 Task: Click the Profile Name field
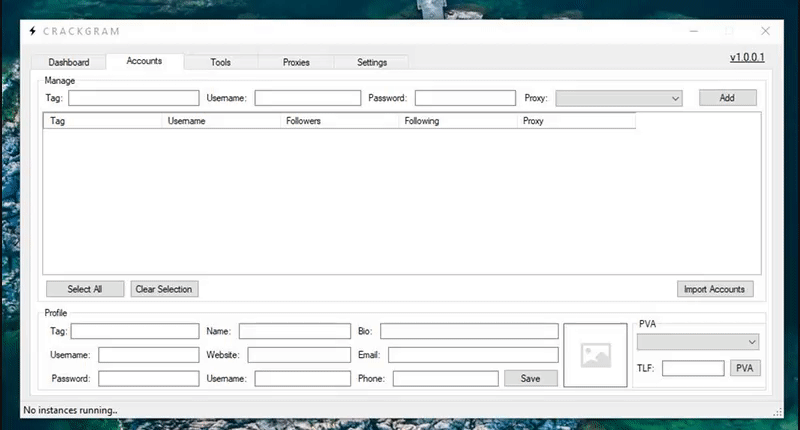(294, 331)
